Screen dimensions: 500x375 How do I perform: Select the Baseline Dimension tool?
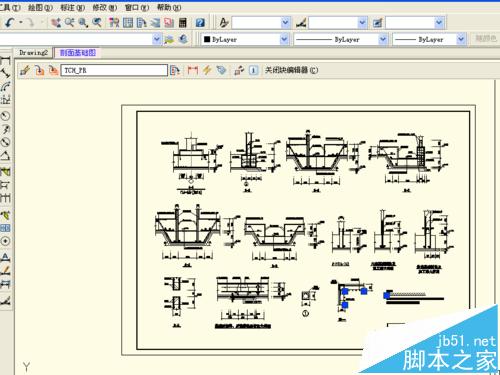pos(5,185)
